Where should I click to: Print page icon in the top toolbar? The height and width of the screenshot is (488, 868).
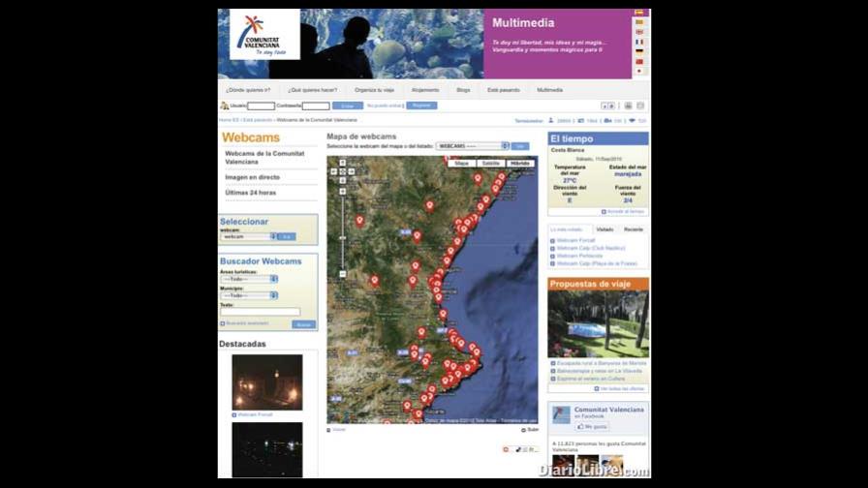point(628,106)
